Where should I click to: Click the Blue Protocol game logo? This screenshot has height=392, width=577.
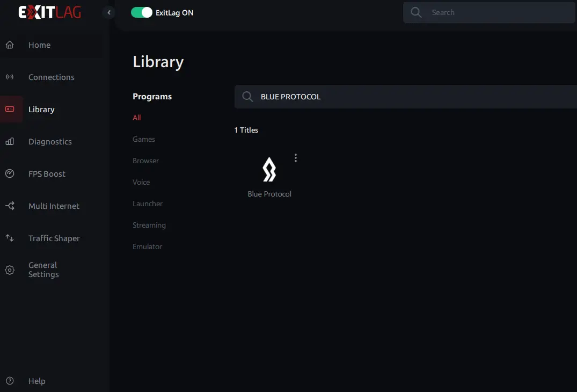coord(269,170)
